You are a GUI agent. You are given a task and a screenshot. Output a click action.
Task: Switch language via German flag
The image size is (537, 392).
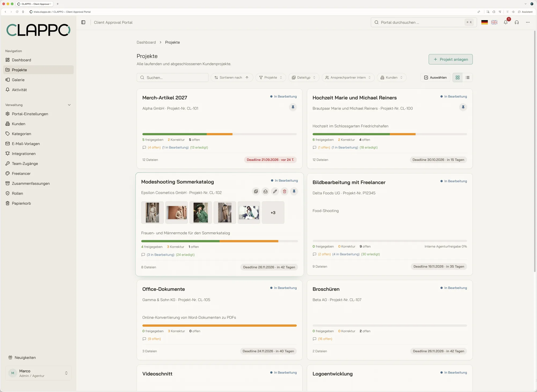(485, 22)
